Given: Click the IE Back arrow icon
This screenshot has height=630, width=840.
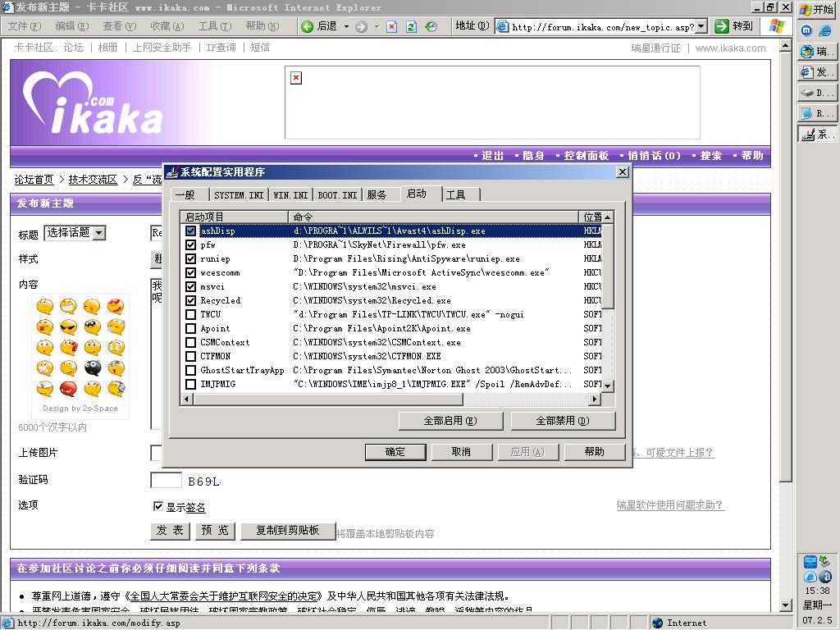Looking at the screenshot, I should tap(307, 26).
